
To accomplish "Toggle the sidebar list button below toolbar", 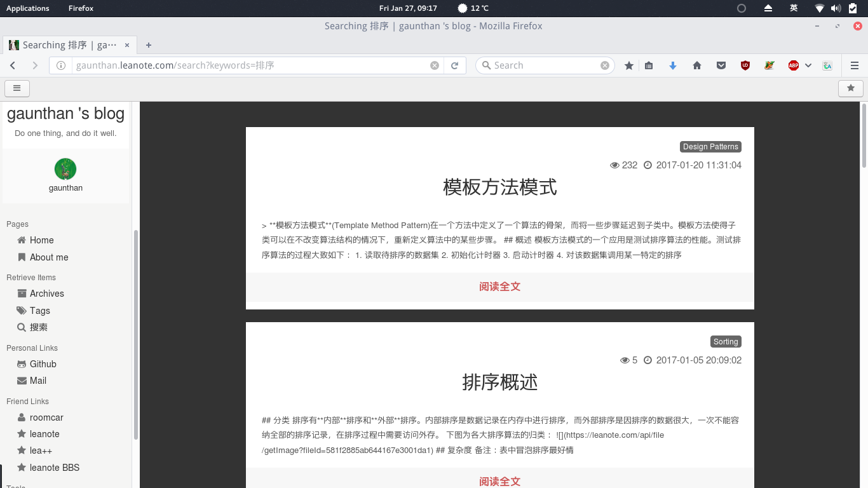I will (x=17, y=88).
